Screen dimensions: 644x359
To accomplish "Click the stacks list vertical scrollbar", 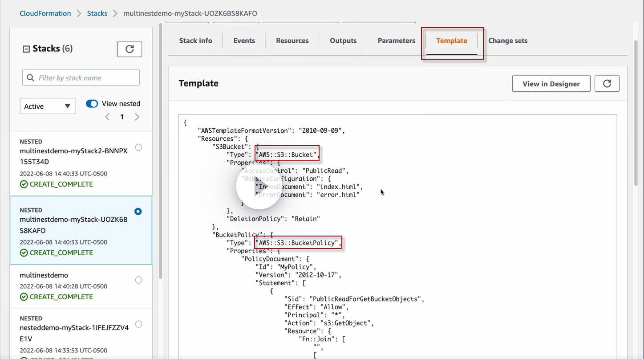I will [x=160, y=151].
